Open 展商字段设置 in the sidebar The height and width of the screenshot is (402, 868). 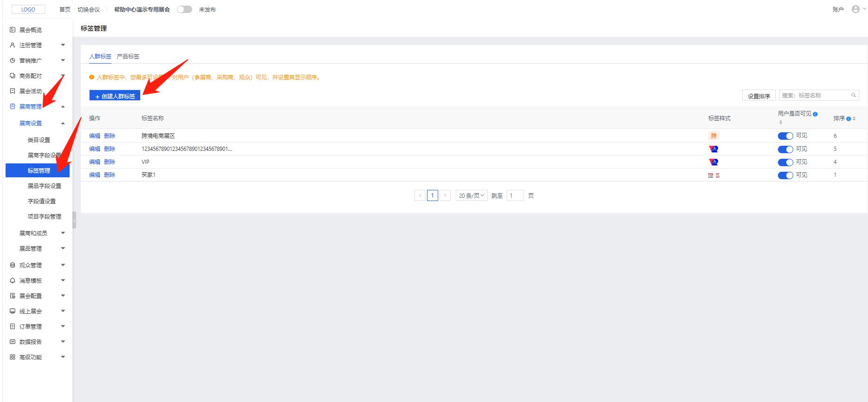tap(45, 155)
